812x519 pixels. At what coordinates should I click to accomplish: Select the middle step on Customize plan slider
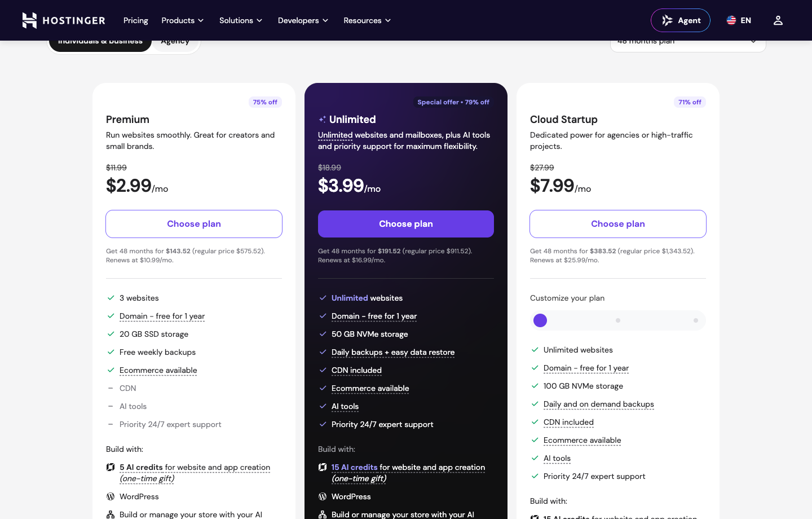[x=618, y=320]
